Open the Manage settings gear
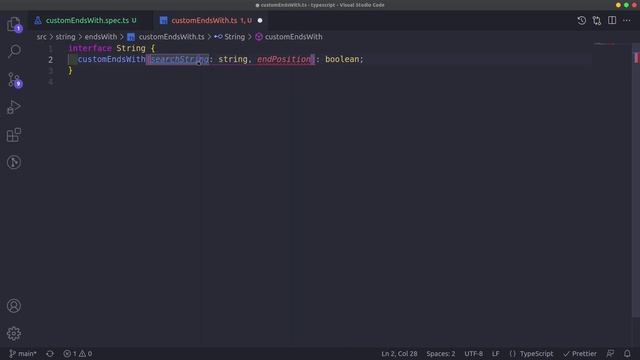Image resolution: width=640 pixels, height=360 pixels. (x=14, y=333)
